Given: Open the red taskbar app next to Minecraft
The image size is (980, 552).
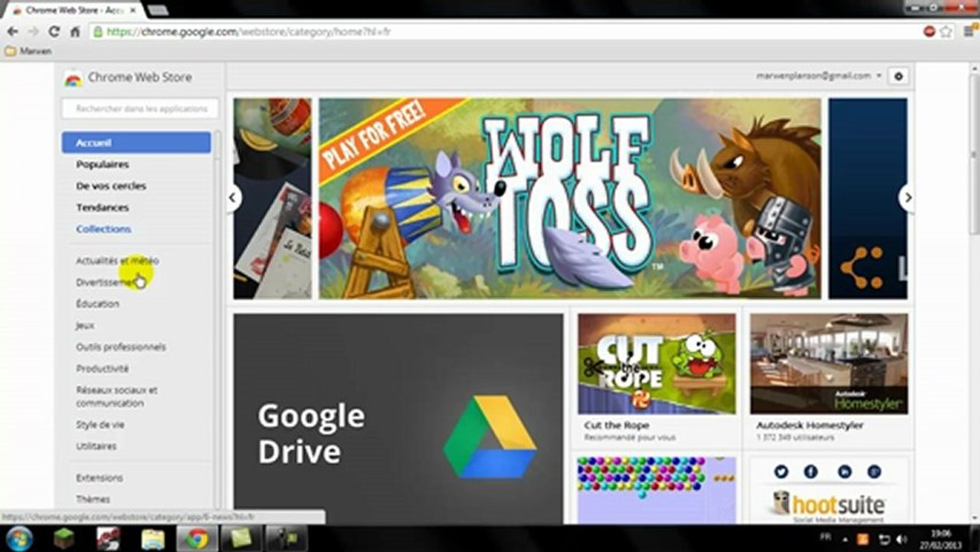Looking at the screenshot, I should tap(108, 539).
